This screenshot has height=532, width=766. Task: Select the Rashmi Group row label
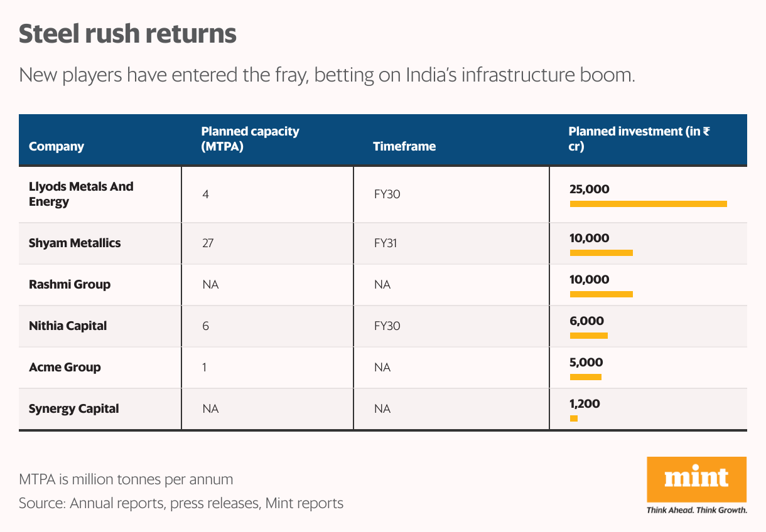[x=70, y=284]
